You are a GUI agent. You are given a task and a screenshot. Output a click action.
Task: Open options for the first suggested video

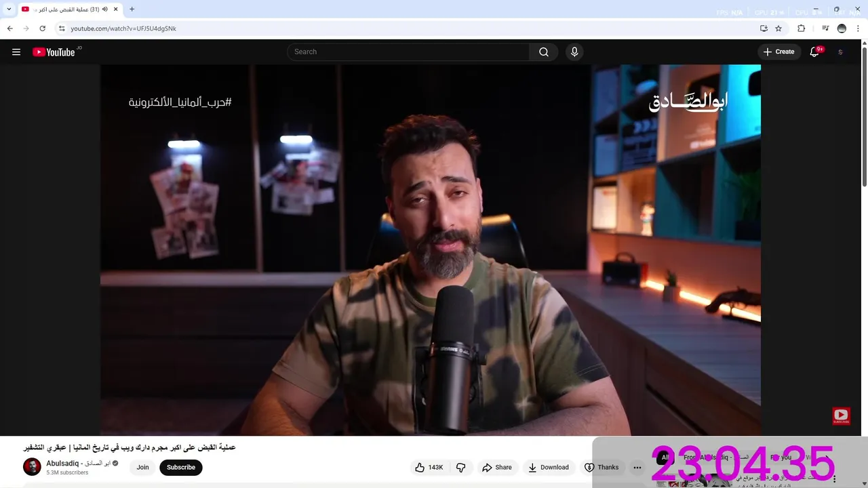(835, 479)
